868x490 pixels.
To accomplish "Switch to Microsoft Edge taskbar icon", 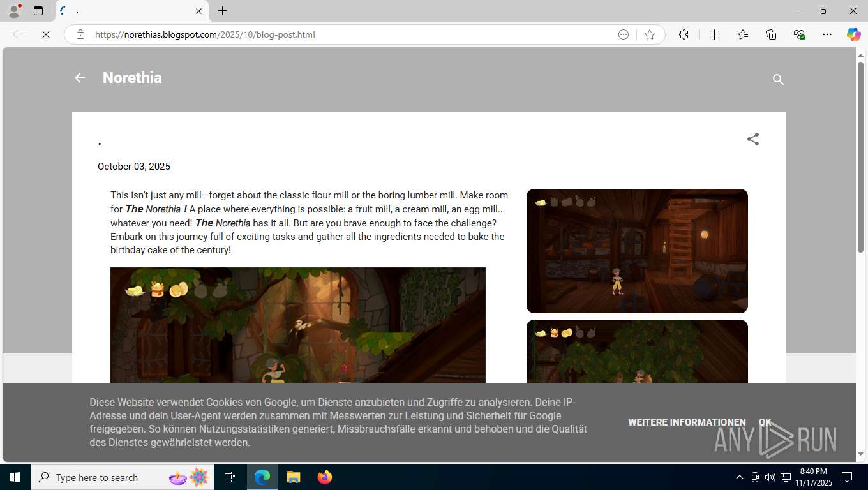I will click(262, 477).
